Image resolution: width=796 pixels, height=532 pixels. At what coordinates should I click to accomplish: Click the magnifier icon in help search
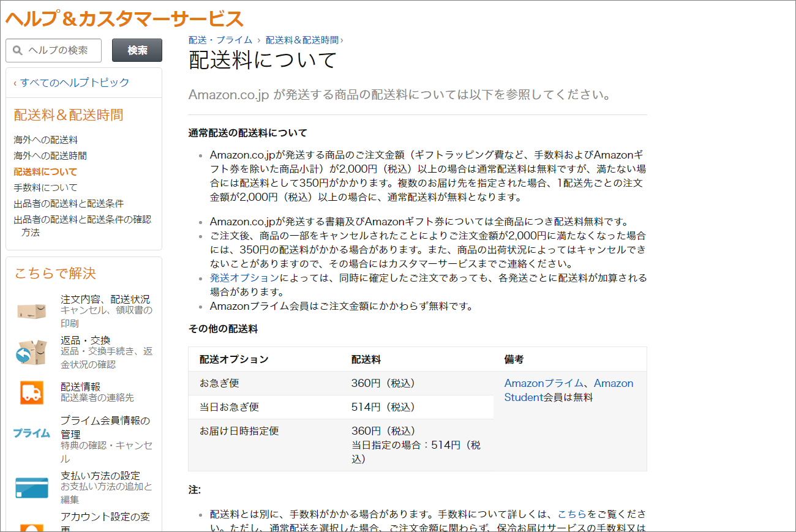coord(18,50)
